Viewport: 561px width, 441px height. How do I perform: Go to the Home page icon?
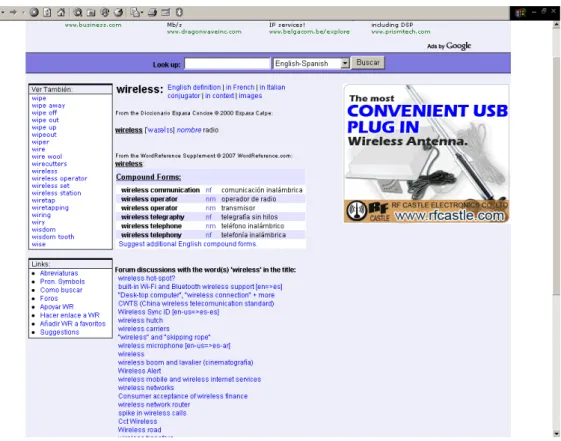(61, 13)
